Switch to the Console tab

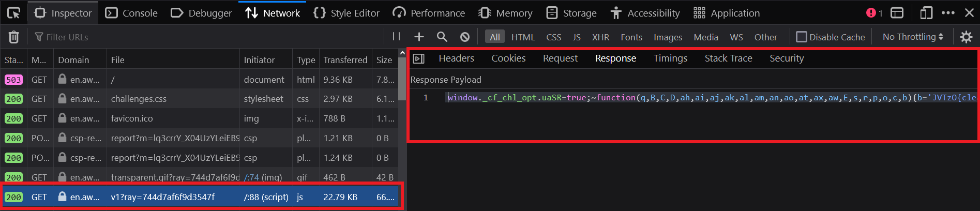coord(131,13)
